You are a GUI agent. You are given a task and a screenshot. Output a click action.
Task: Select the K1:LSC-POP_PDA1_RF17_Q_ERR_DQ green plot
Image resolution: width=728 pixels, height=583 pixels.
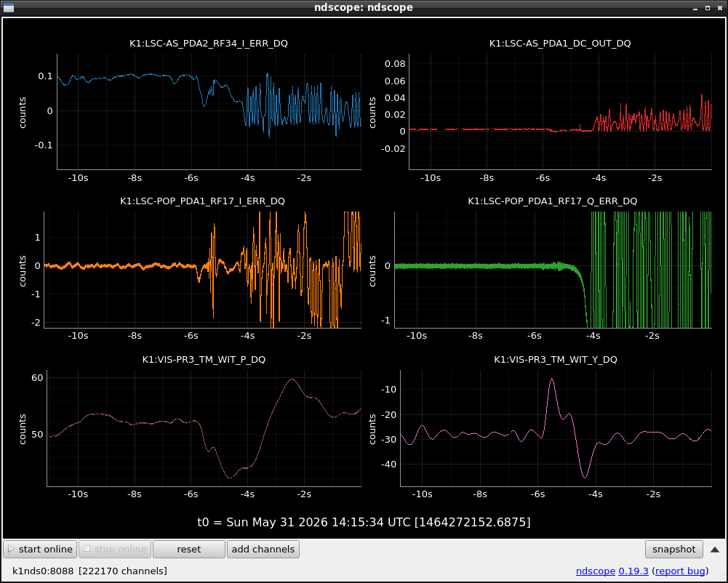tap(553, 270)
